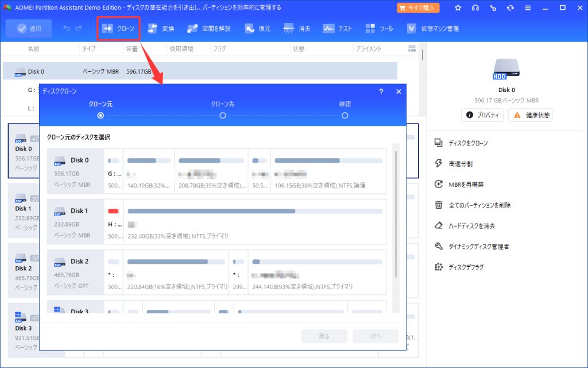588x368 pixels.
Task: Click the star favorites icon in title bar
Action: 458,8
